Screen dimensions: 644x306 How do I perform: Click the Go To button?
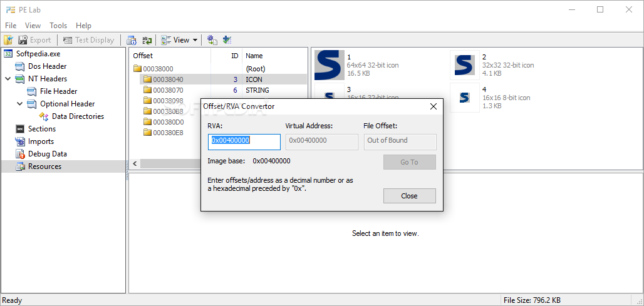pos(410,162)
